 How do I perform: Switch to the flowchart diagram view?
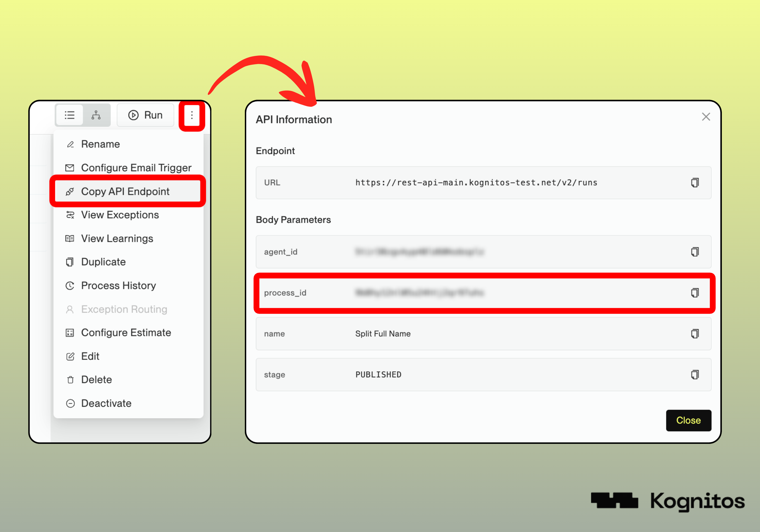pos(96,115)
